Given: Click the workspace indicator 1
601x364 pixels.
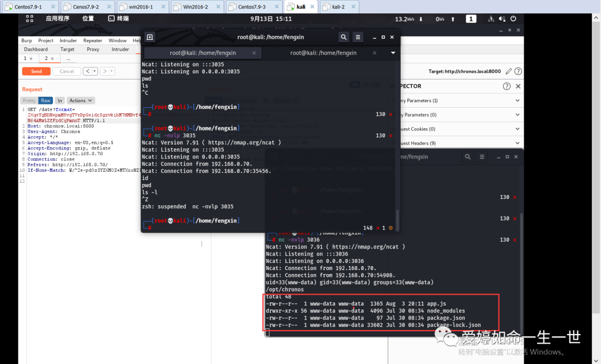Looking at the screenshot, I should [471, 19].
